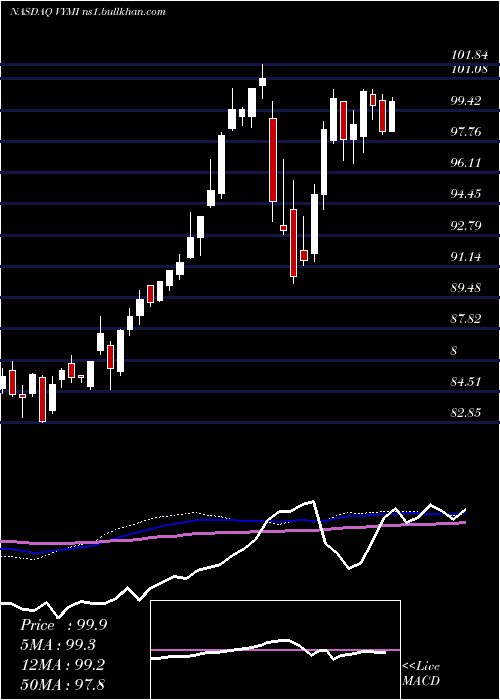Click the NASDAQ VYMI chart title text
This screenshot has height=700, width=500.
[x=88, y=12]
